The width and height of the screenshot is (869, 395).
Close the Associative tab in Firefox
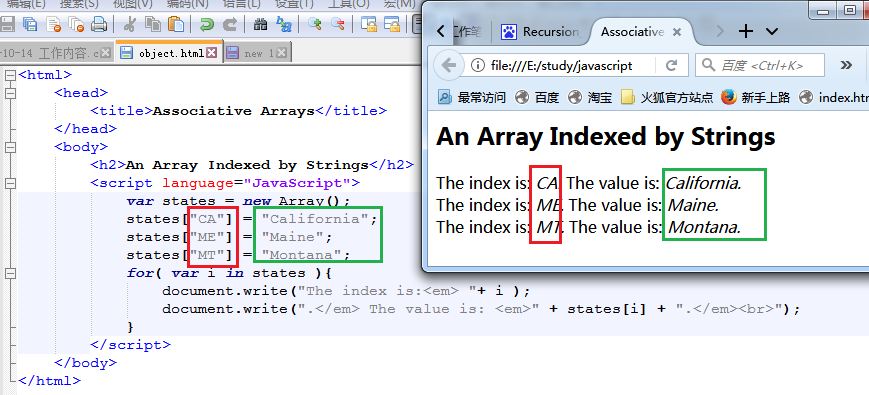[x=676, y=32]
